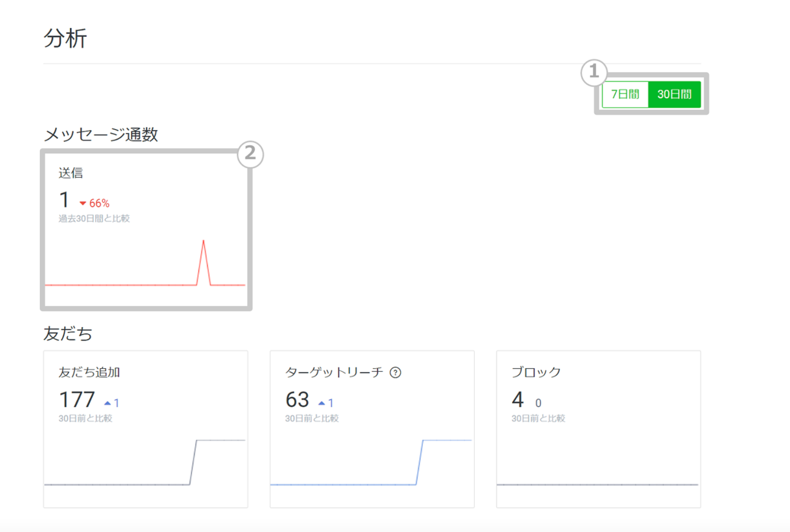Expand the ブロック statistics card
Viewport: 790px width, 532px height.
point(598,429)
